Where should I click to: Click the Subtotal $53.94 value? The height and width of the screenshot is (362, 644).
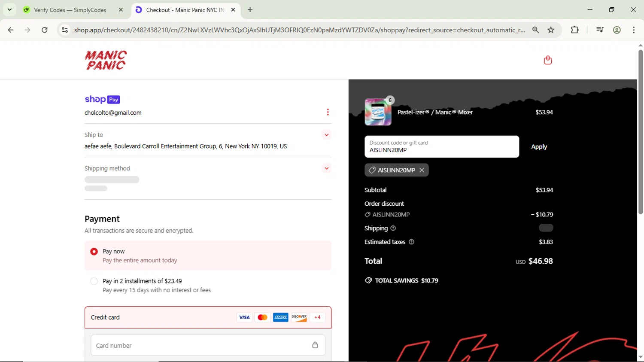(544, 190)
